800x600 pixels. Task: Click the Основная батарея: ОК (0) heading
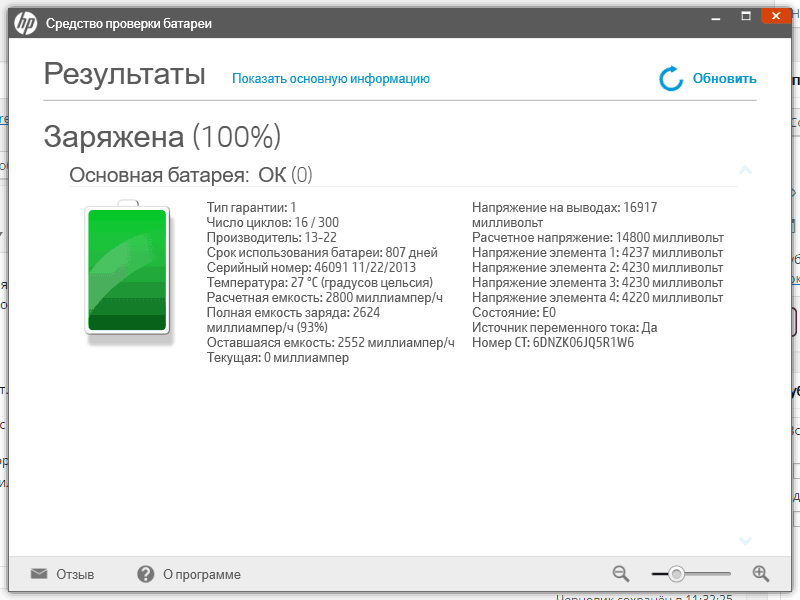tap(191, 175)
